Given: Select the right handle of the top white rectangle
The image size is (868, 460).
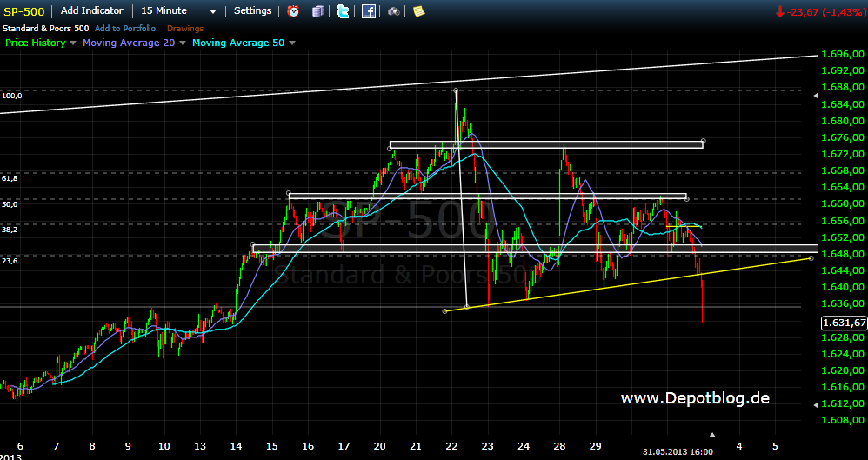Looking at the screenshot, I should tap(703, 141).
